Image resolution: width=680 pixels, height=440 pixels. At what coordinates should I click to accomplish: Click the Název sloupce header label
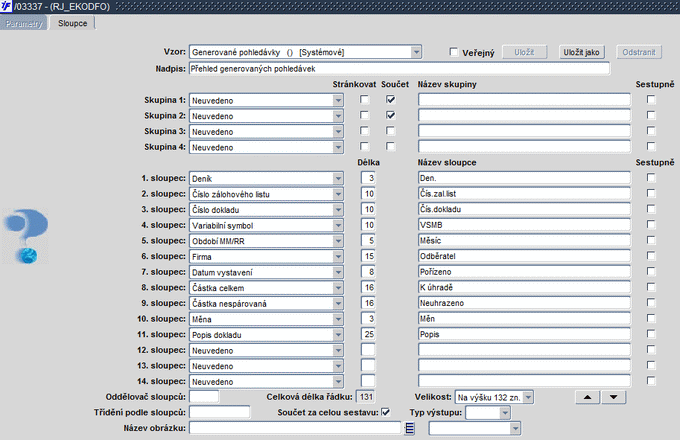pyautogui.click(x=447, y=163)
